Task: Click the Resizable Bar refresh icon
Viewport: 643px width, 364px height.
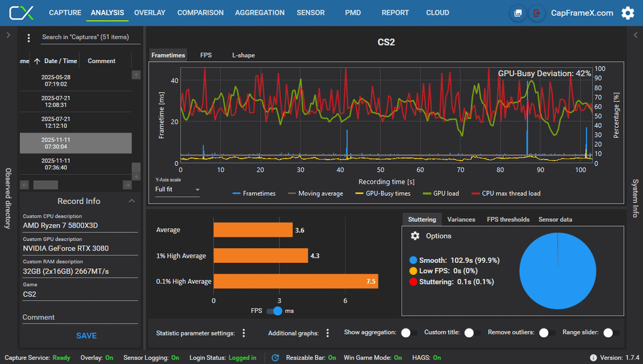Action: coord(275,357)
